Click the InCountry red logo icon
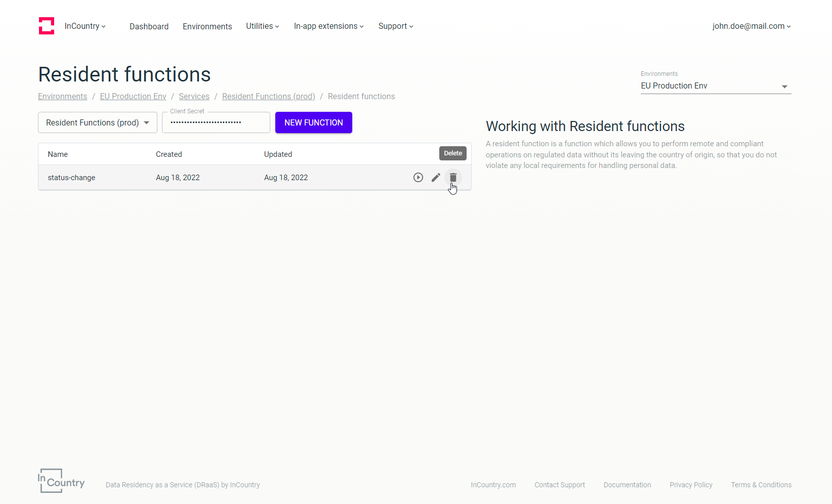This screenshot has height=504, width=832. (x=47, y=26)
